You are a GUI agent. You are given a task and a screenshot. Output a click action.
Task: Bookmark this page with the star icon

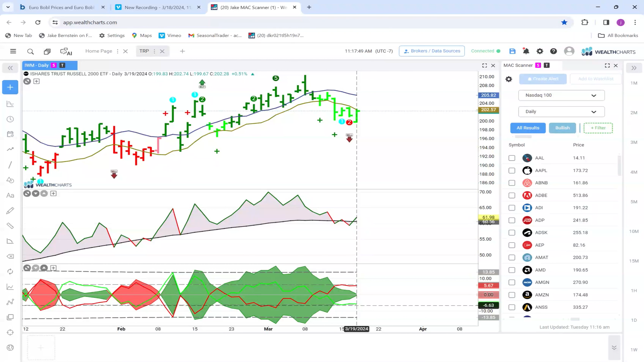click(564, 22)
